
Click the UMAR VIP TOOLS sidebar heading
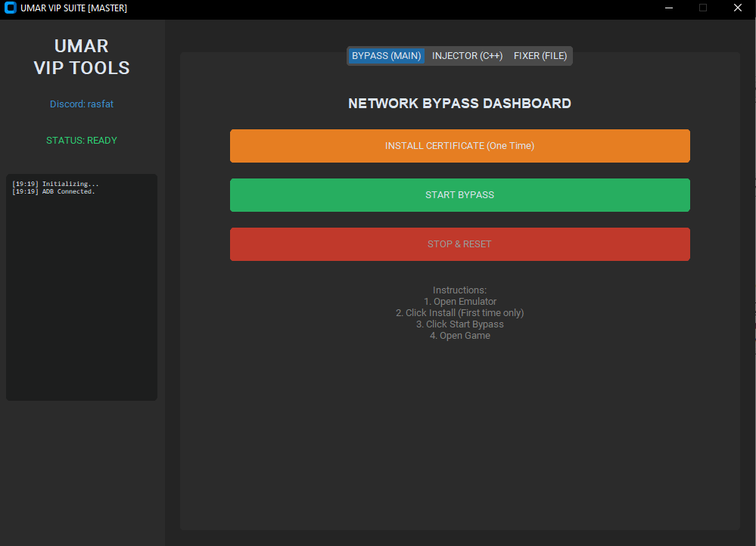[82, 57]
